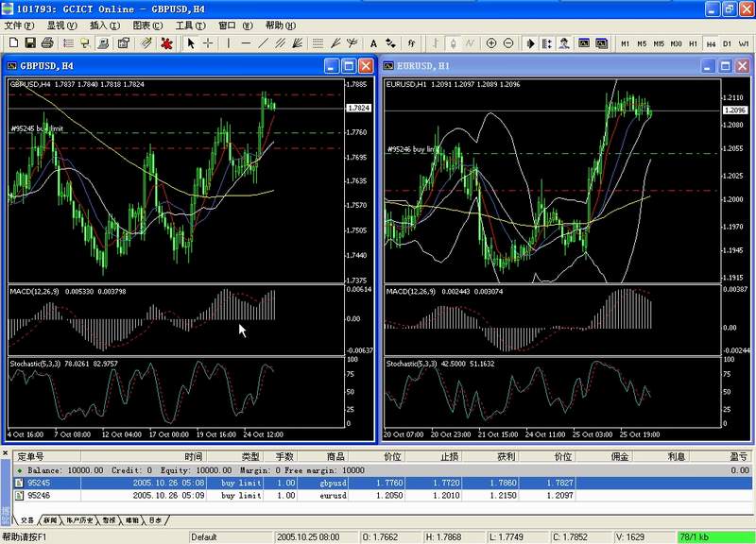
Task: Open a New Order from the toolbar
Action: (85, 42)
